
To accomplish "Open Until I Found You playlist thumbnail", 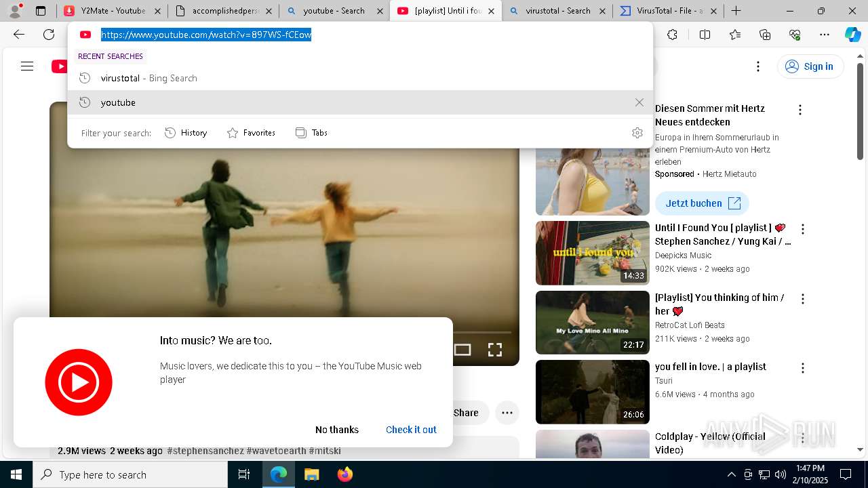I will (x=592, y=253).
